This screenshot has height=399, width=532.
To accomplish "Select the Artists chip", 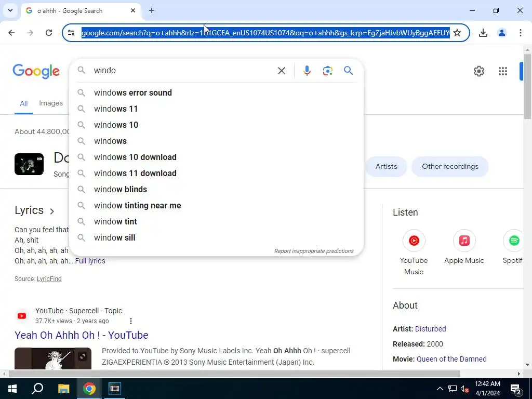I will pos(386,167).
